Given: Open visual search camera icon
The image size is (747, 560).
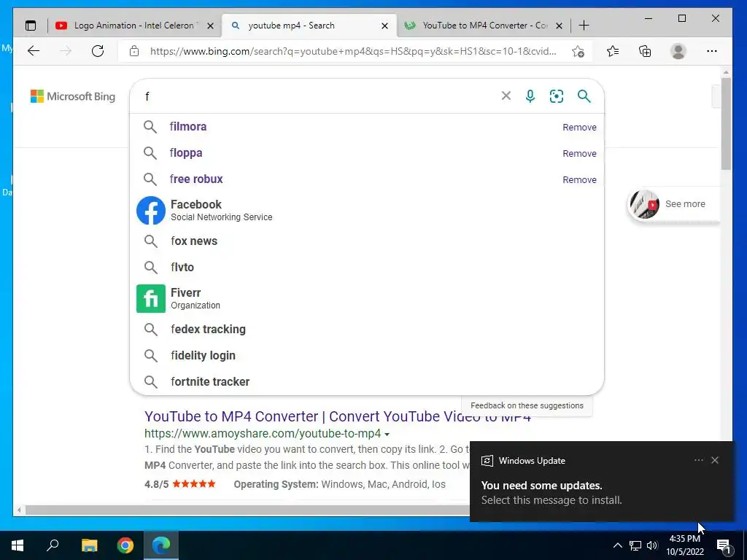Looking at the screenshot, I should tap(557, 96).
